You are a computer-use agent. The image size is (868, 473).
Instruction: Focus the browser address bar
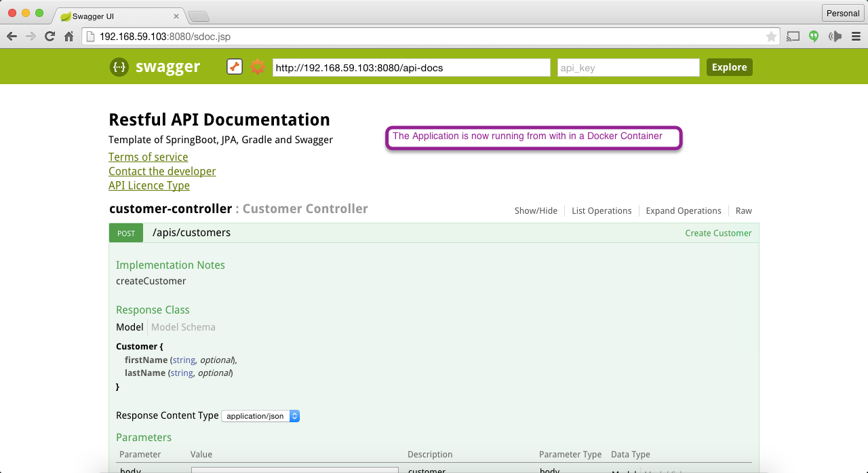pos(431,37)
